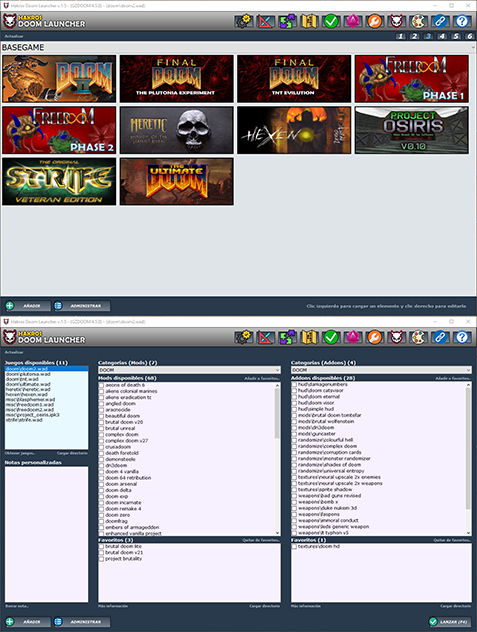Click Añadir plus button in top window
Viewport: 477px width, 632px height.
[27, 306]
